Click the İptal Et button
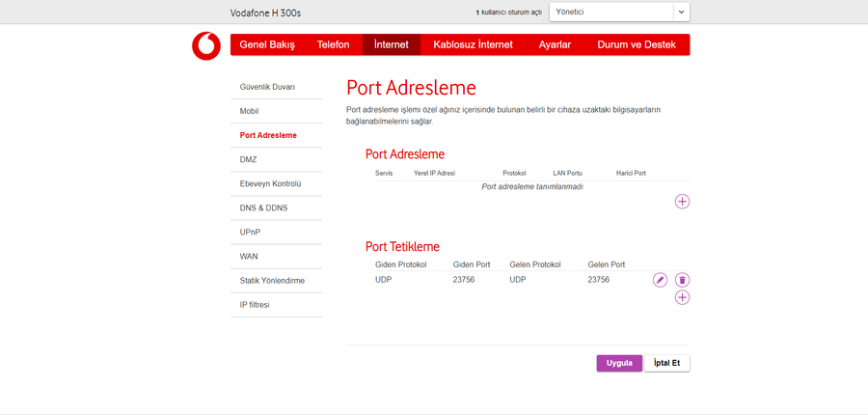This screenshot has width=868, height=415. [666, 363]
